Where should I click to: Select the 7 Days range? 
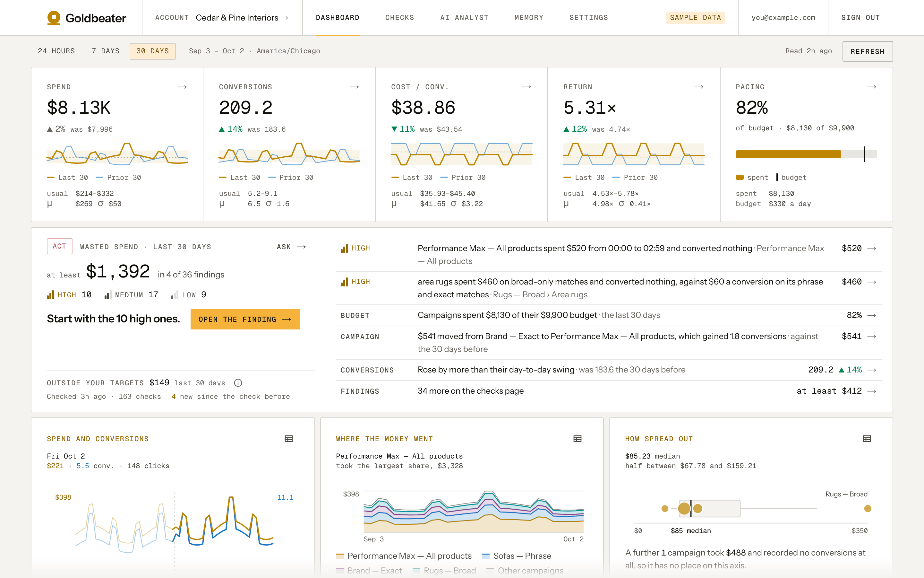coord(106,51)
